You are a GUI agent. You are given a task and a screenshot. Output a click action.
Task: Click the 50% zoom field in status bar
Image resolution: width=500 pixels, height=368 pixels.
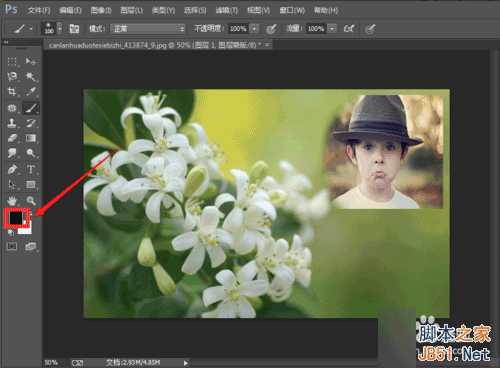click(x=51, y=362)
